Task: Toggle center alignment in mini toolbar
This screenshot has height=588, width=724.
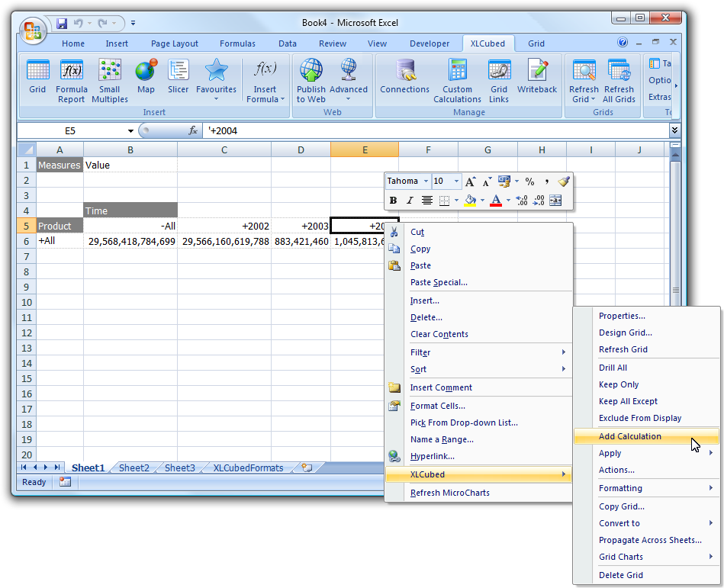Action: click(426, 201)
